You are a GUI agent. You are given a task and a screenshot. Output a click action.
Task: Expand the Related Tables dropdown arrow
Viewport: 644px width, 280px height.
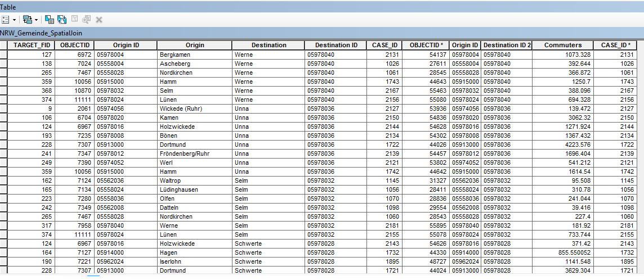pyautogui.click(x=37, y=20)
